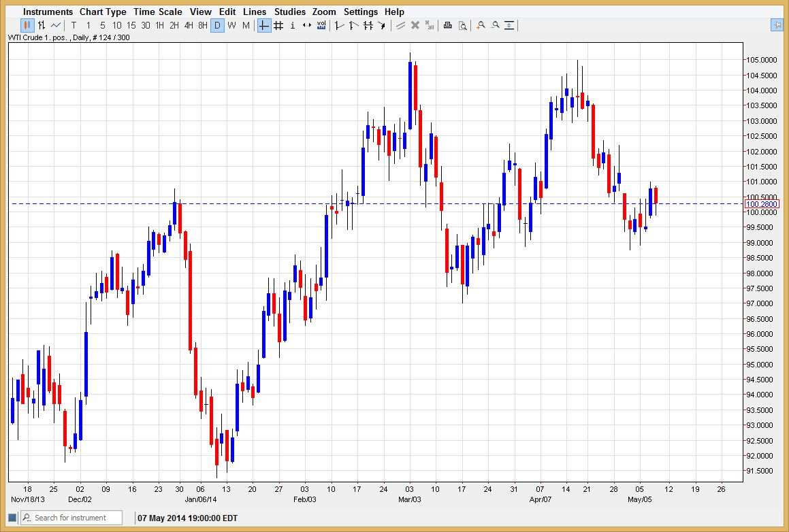Viewport: 789px width, 532px height.
Task: Click the fit chart to scale button
Action: [509, 25]
